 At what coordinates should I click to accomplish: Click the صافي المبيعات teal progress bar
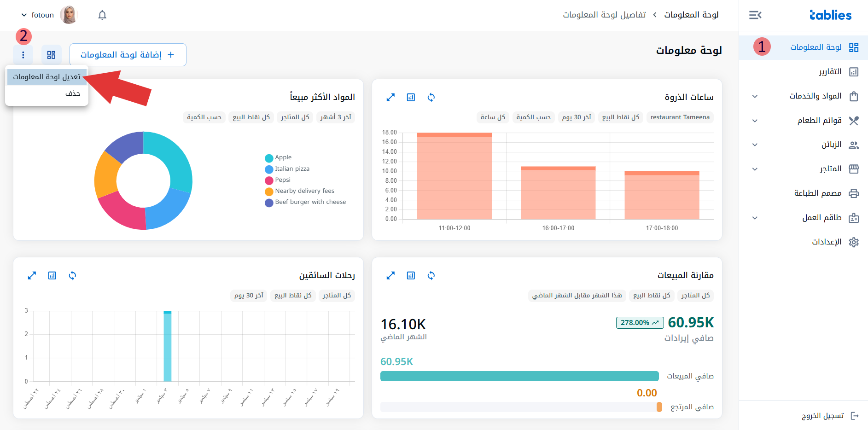[519, 376]
